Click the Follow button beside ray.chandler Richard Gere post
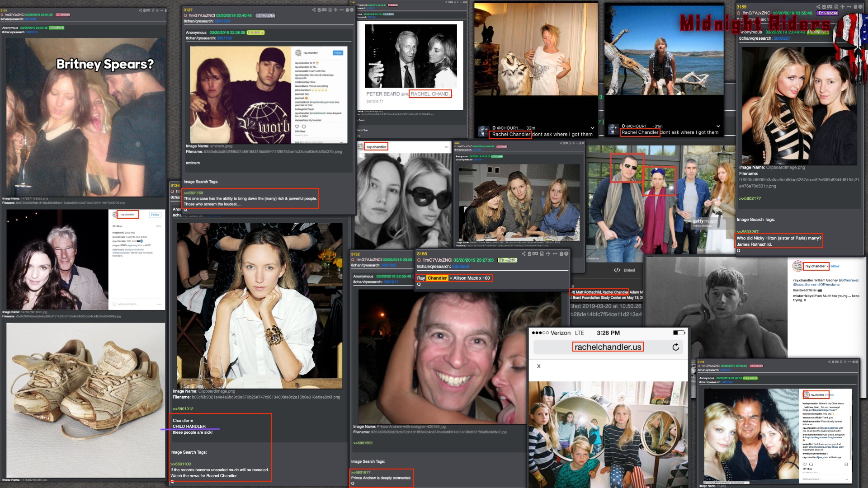 (x=155, y=215)
